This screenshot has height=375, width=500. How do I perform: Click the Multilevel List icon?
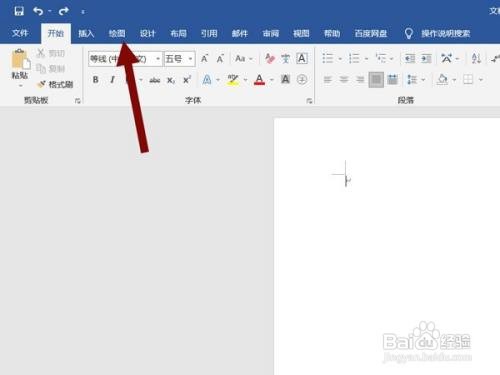pyautogui.click(x=381, y=58)
